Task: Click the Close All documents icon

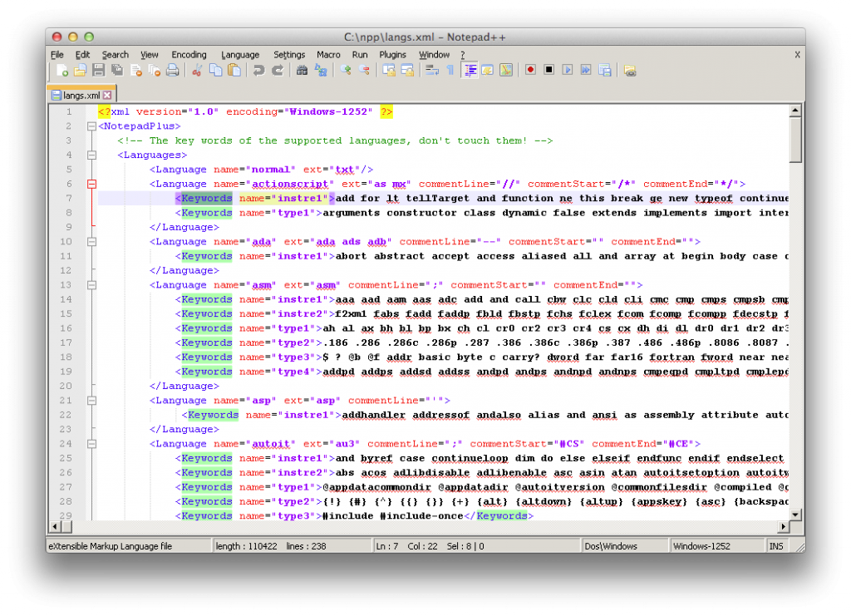Action: click(154, 71)
